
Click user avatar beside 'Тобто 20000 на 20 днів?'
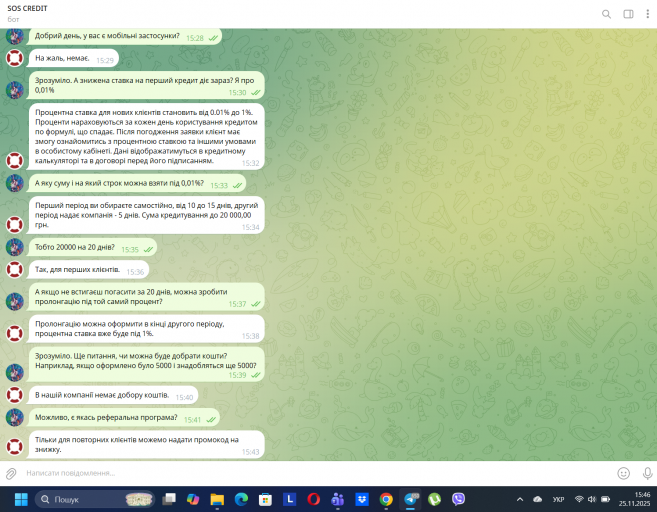click(x=15, y=247)
